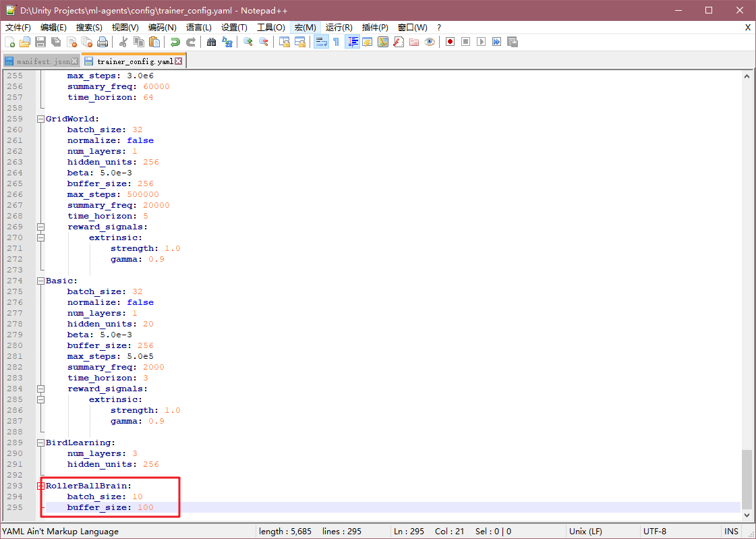Viewport: 756px width, 539px height.
Task: Paste clipboard with the toolbar paste icon
Action: coord(154,42)
